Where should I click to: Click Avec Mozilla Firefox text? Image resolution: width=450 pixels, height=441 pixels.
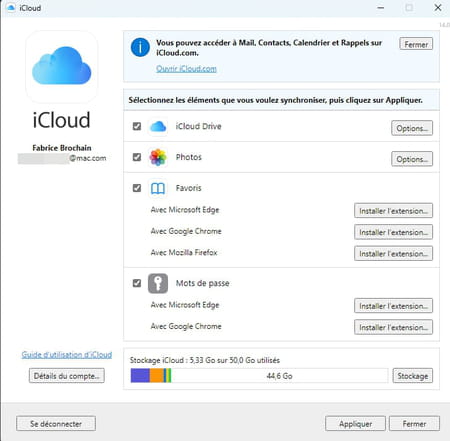coord(184,252)
